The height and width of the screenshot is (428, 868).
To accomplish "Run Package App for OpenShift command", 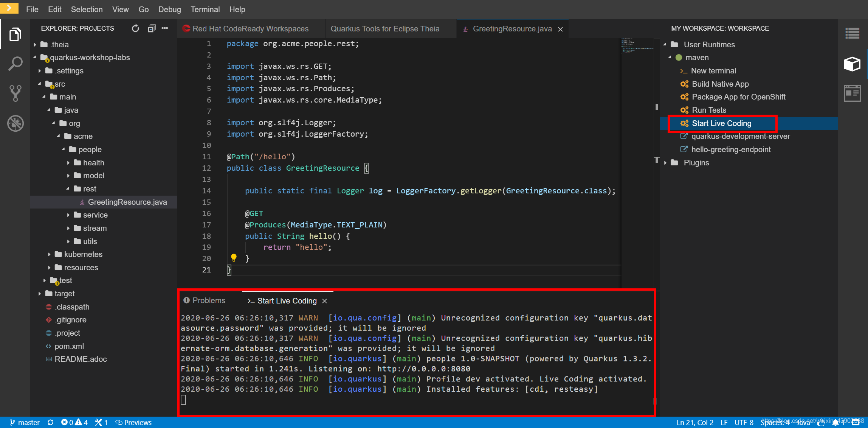I will 738,97.
